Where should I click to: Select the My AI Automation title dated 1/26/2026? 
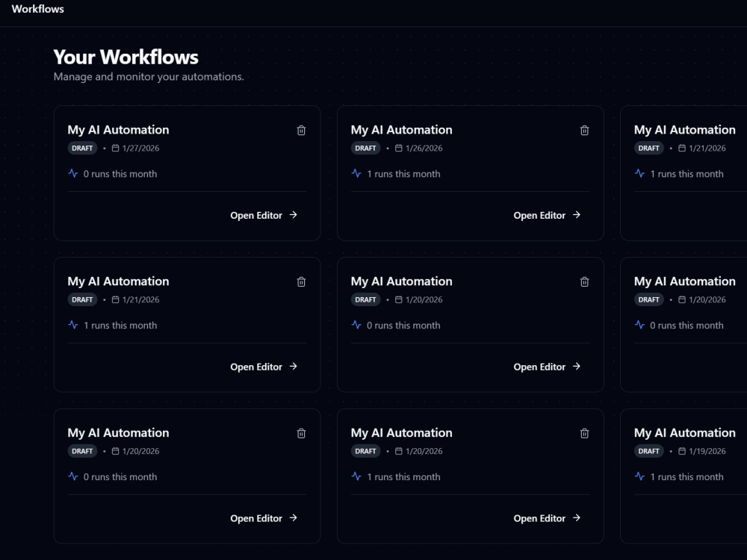pyautogui.click(x=402, y=130)
